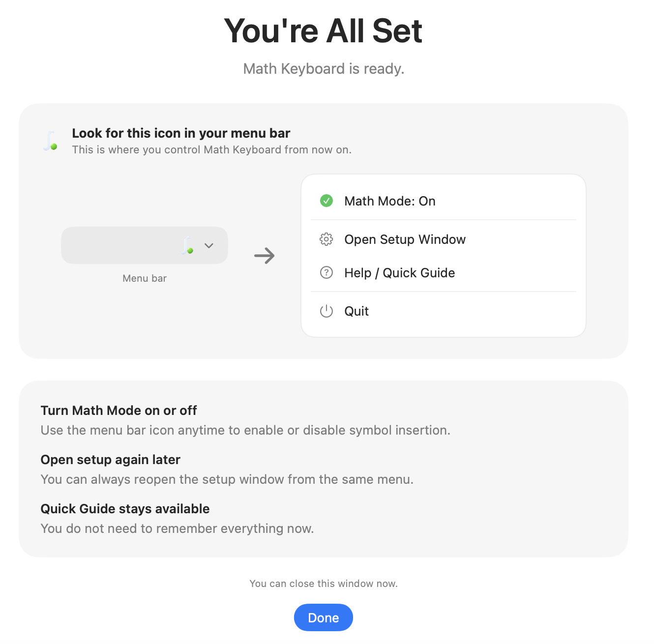654x644 pixels.
Task: Select the gear icon beside Open Setup Window
Action: 326,239
